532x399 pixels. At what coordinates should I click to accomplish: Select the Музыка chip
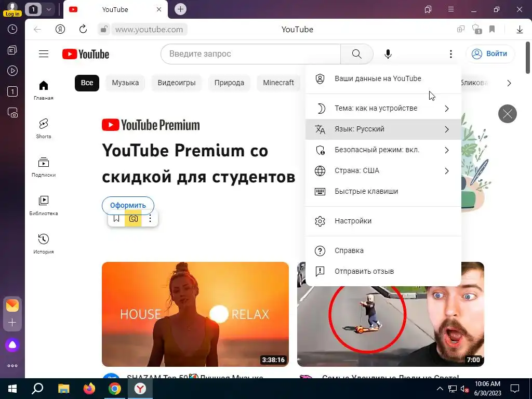[125, 83]
